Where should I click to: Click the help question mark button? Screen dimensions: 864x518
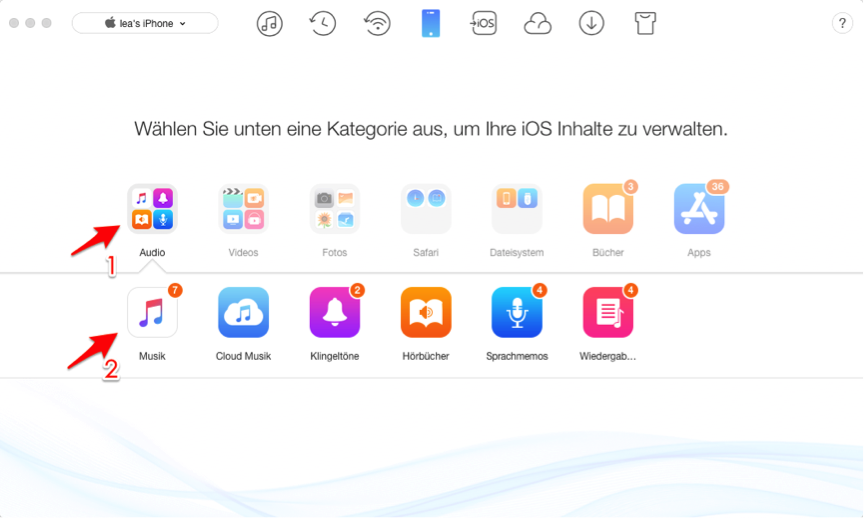tap(842, 24)
